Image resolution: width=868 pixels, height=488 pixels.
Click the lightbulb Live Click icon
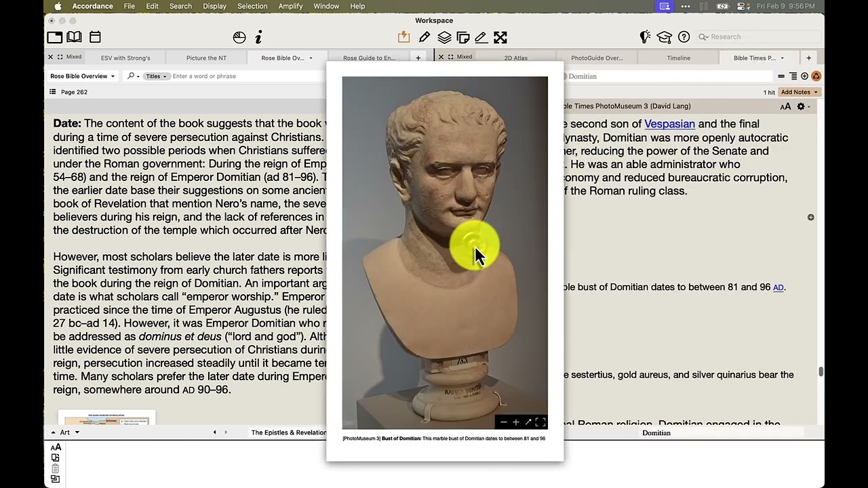645,37
